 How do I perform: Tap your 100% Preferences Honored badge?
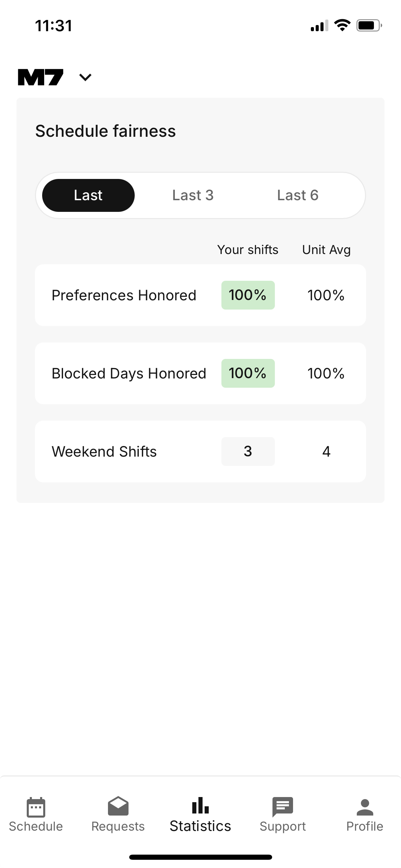(248, 295)
